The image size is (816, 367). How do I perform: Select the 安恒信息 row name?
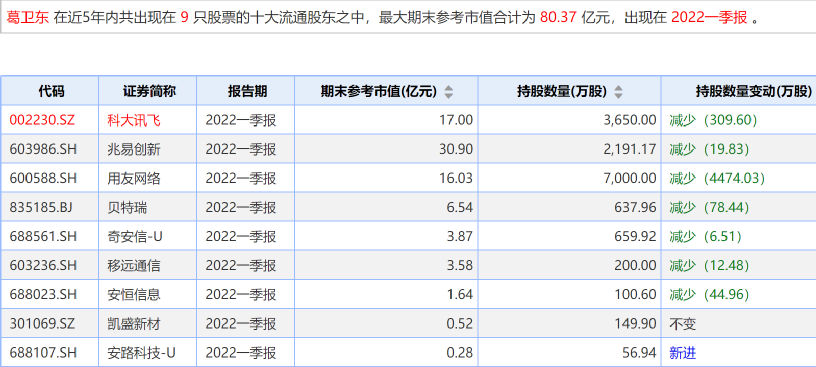[134, 295]
